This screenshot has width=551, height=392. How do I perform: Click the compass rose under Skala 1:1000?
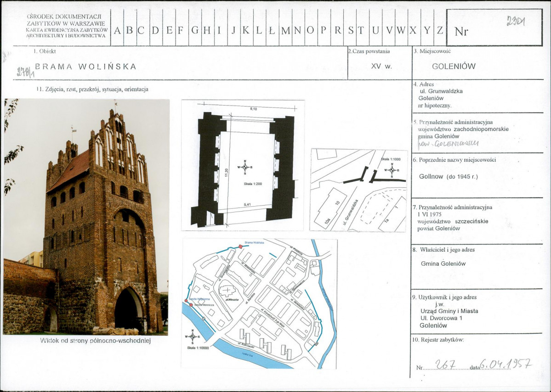pyautogui.click(x=392, y=170)
